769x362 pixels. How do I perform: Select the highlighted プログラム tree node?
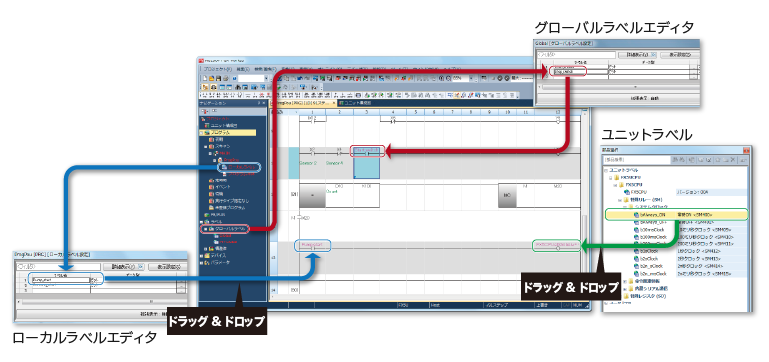[228, 133]
